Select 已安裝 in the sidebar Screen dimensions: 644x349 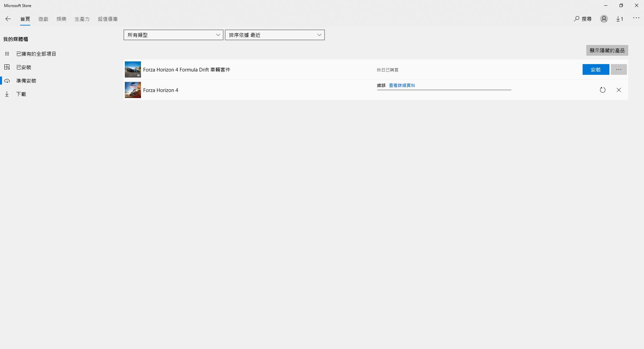pos(24,67)
